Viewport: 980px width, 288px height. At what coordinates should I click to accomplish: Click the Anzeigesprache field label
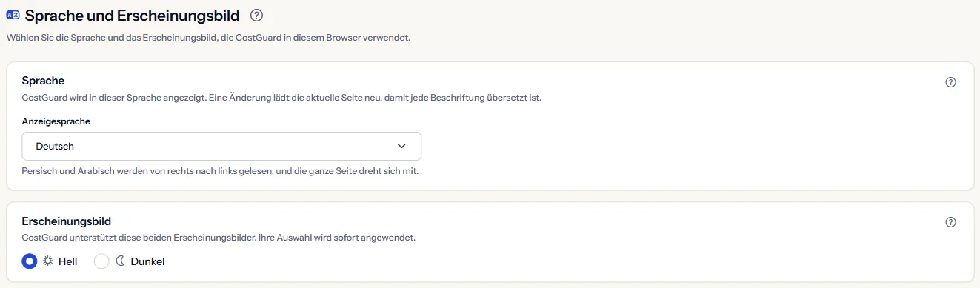tap(56, 121)
